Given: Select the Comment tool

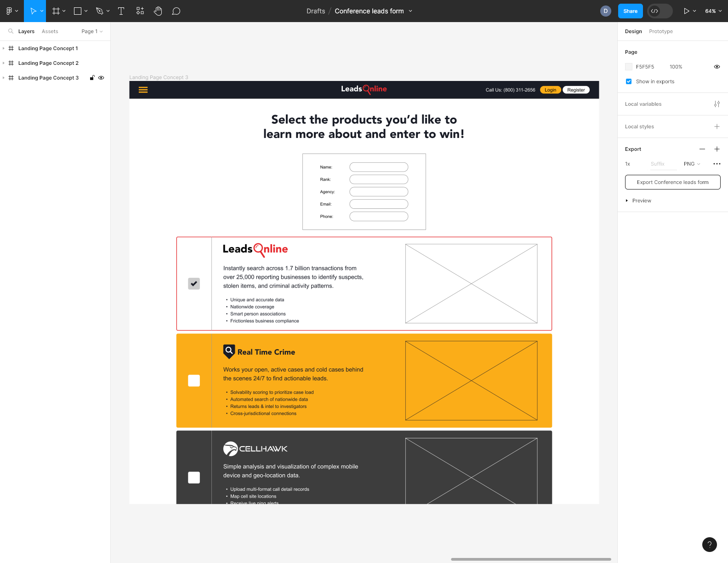Looking at the screenshot, I should pyautogui.click(x=176, y=11).
